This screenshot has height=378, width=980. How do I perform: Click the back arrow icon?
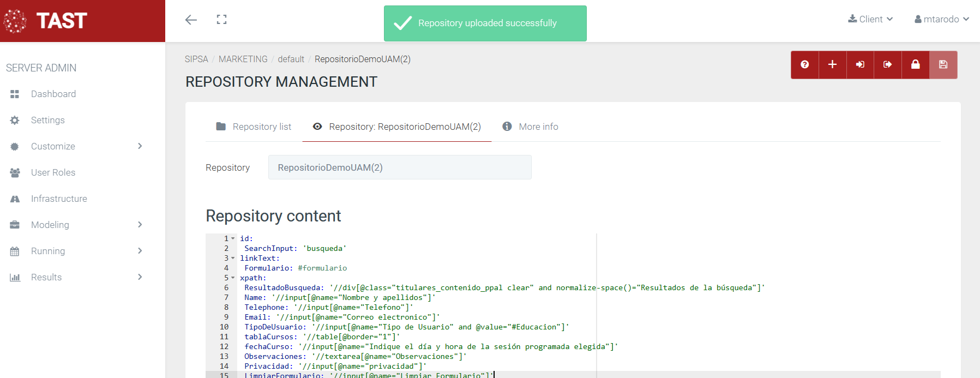click(x=191, y=20)
